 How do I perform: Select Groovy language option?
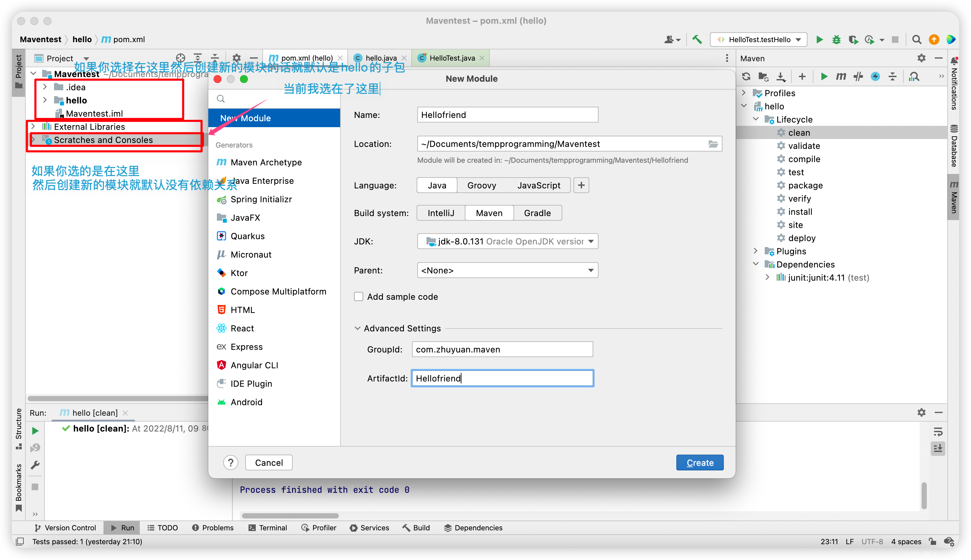[x=482, y=185]
